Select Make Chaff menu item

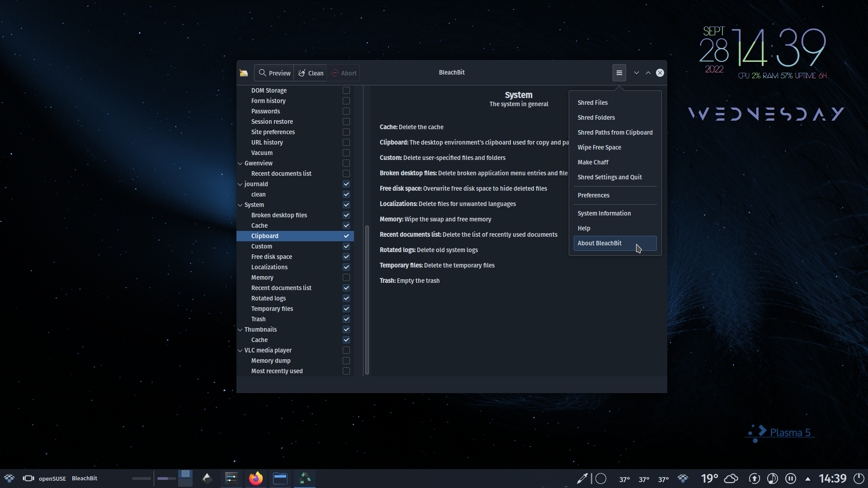[x=615, y=162]
